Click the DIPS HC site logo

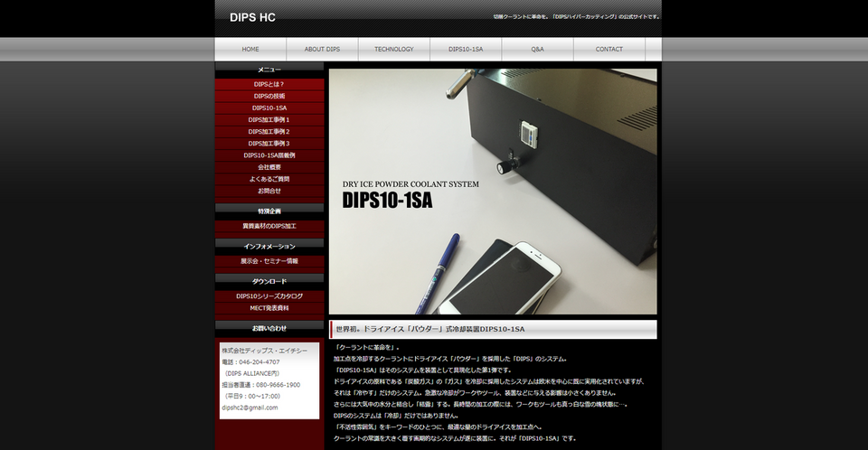point(252,17)
